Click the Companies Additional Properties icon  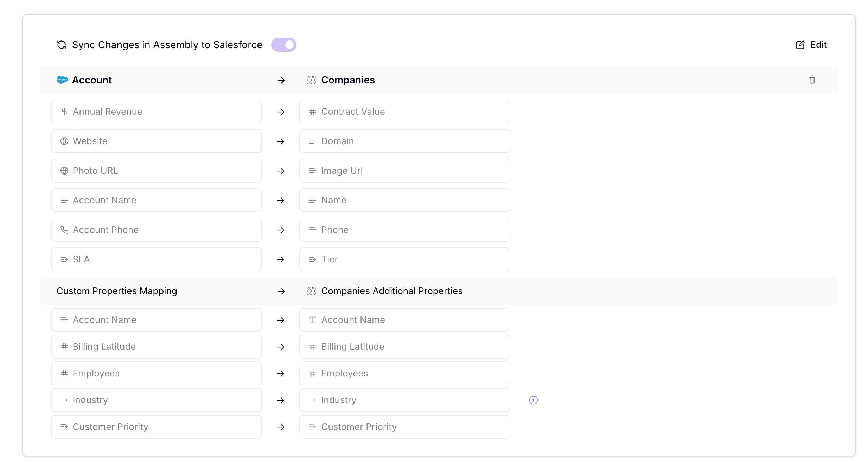pyautogui.click(x=311, y=291)
